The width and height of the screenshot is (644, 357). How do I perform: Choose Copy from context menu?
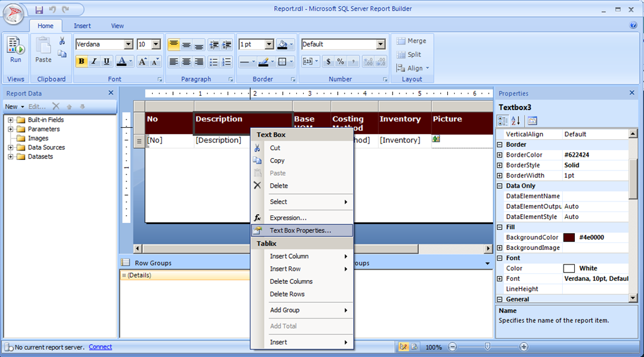[301, 161]
